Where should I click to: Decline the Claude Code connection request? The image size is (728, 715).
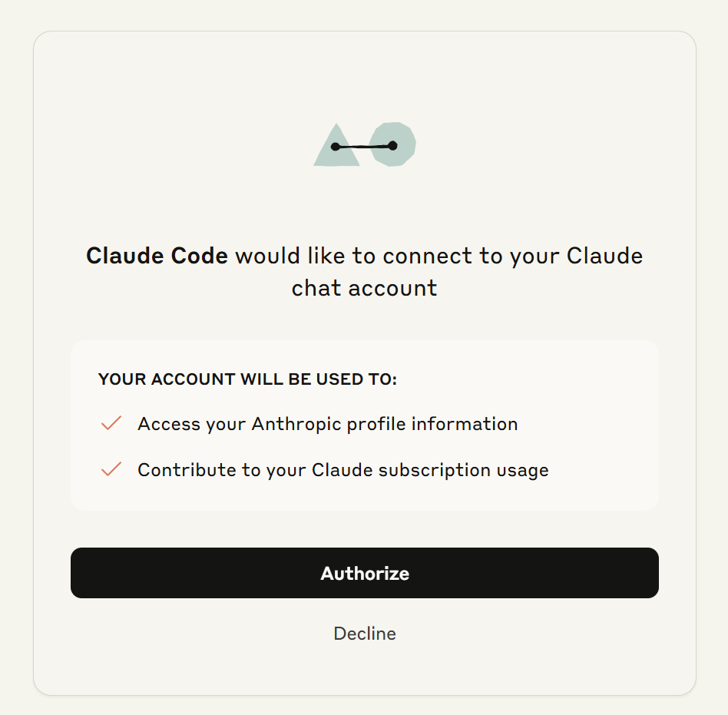pyautogui.click(x=365, y=634)
